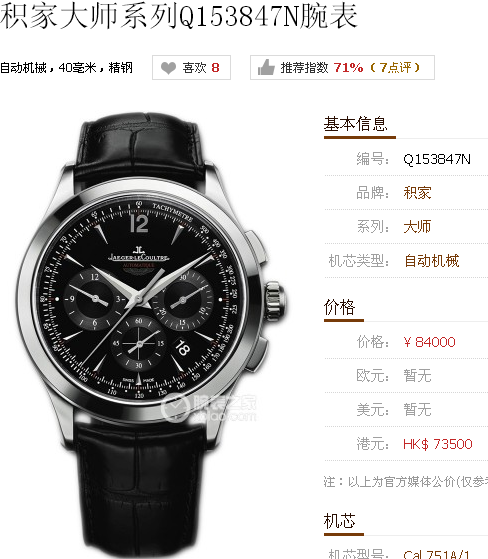Click the 机芯 section heading
488x559 pixels.
pyautogui.click(x=339, y=521)
